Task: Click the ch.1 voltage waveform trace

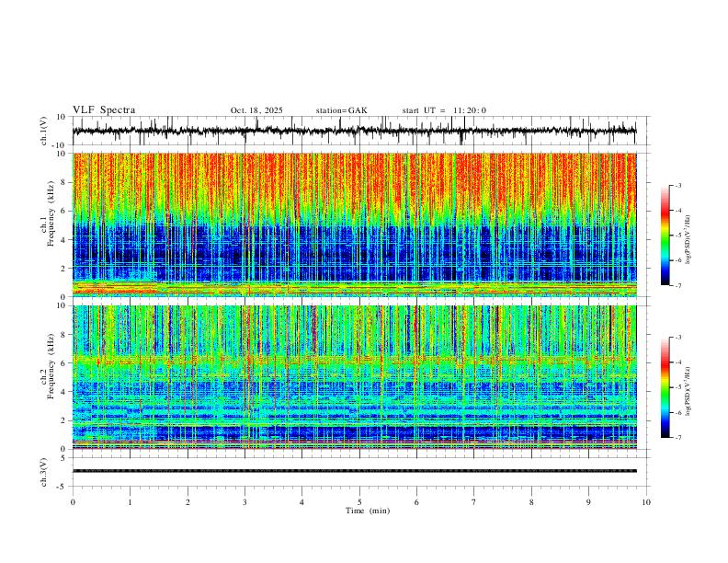Action: (x=354, y=131)
